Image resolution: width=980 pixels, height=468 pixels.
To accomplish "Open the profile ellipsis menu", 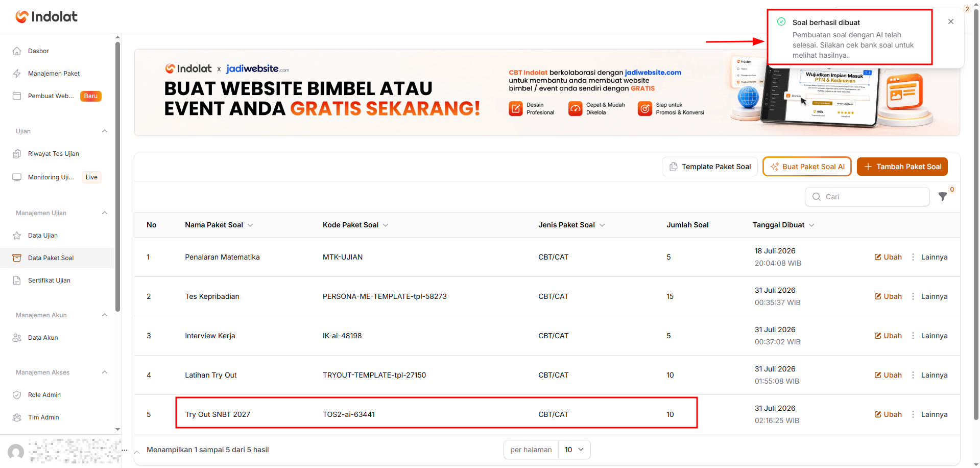I will [x=125, y=450].
